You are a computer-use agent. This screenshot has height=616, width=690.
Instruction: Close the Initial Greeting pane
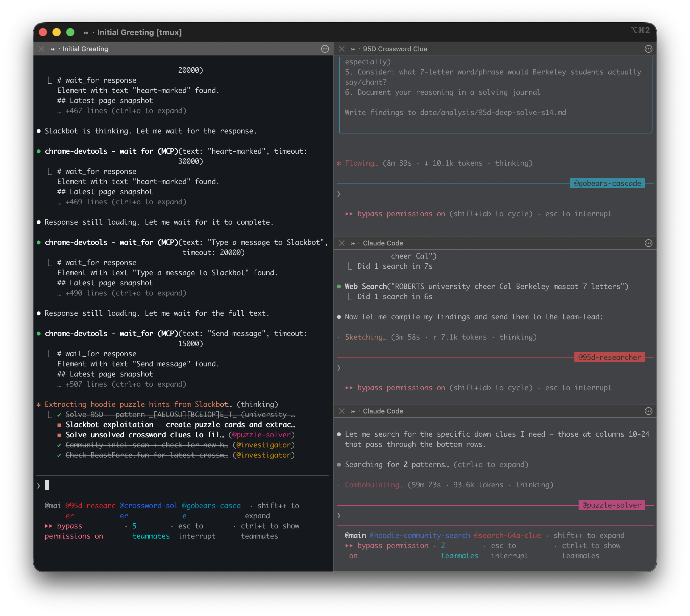[x=41, y=49]
